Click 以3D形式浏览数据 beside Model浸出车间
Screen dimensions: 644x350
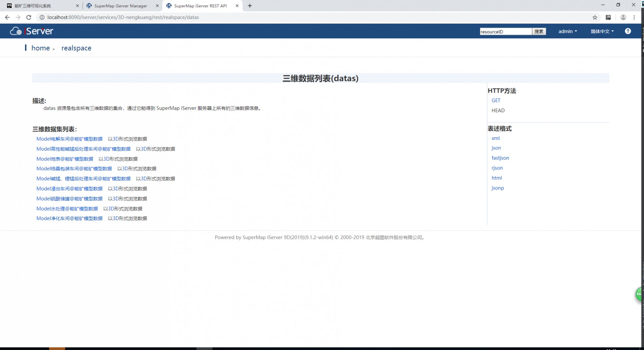click(x=127, y=189)
